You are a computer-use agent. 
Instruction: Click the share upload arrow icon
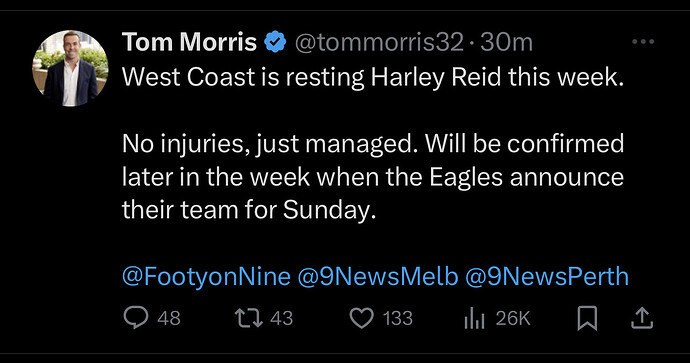click(642, 318)
